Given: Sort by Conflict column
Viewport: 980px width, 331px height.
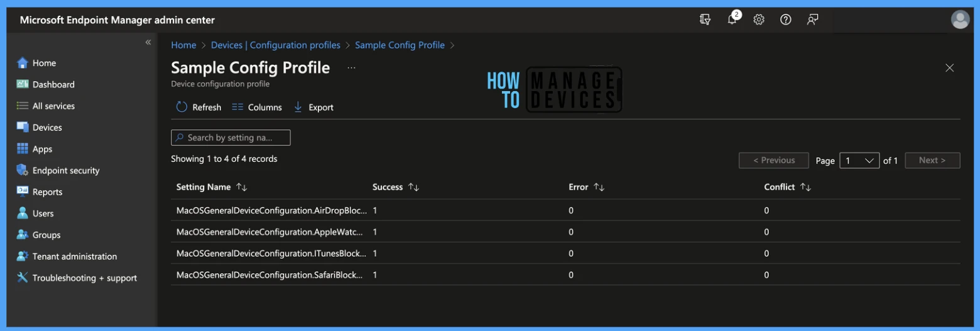Looking at the screenshot, I should point(788,187).
